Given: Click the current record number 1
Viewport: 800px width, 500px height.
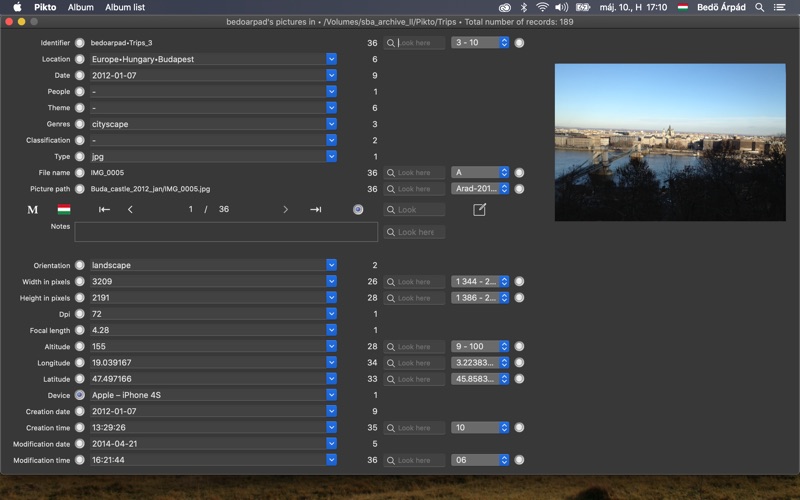Looking at the screenshot, I should click(x=190, y=209).
